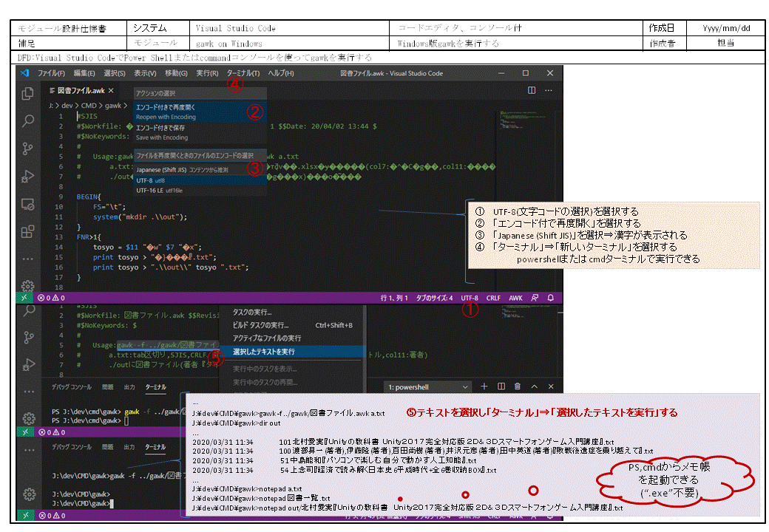Choose 選択したテキストを実行 menu entry
This screenshot has height=532, width=769.
coord(291,352)
